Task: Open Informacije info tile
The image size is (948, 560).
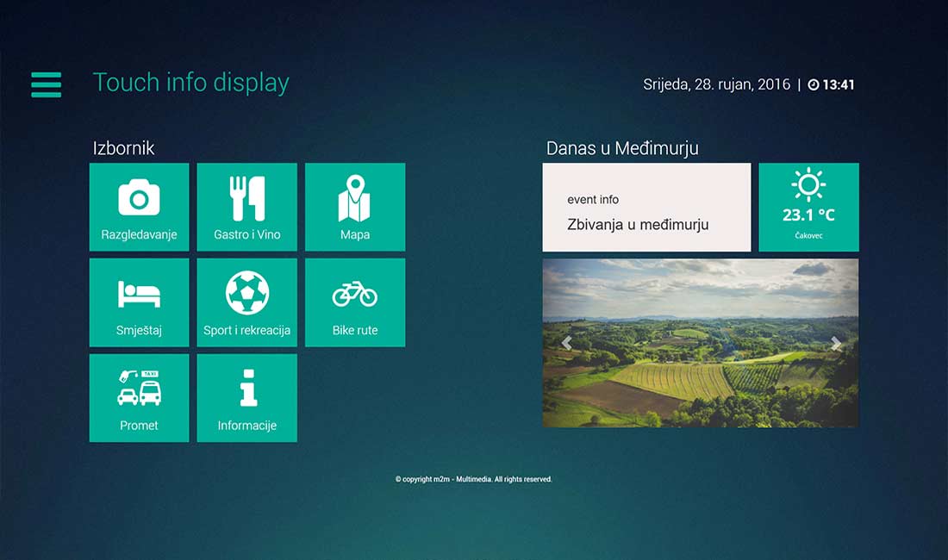Action: tap(246, 398)
